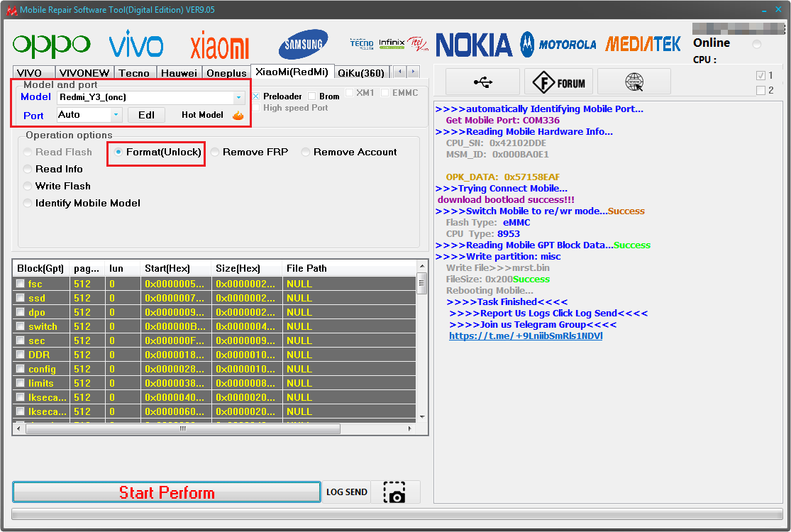The image size is (791, 532).
Task: Click the LOG SEND button
Action: click(x=347, y=492)
